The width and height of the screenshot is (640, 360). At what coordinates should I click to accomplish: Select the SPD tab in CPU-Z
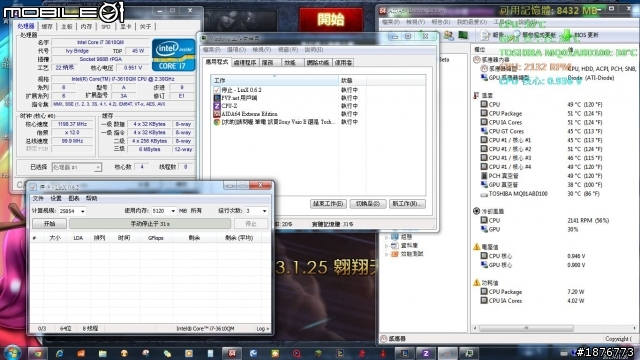(106, 27)
